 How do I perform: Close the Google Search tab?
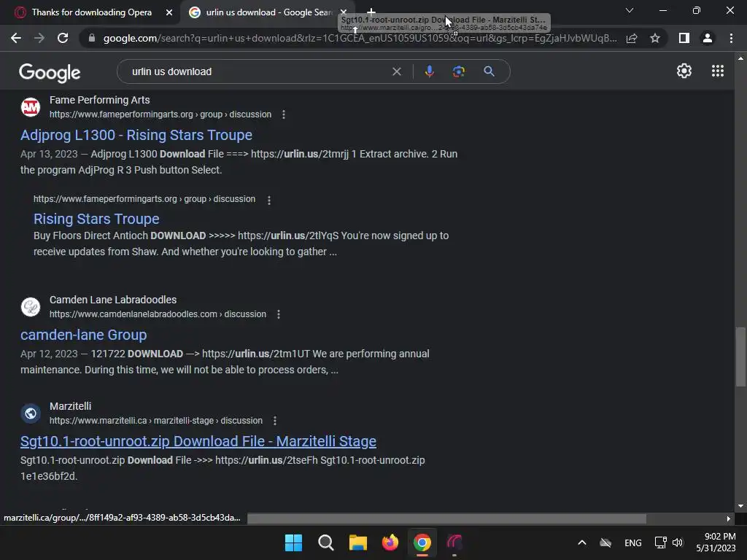coord(344,12)
